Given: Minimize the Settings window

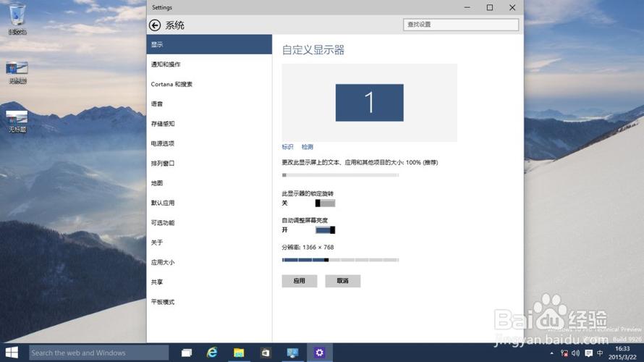Looking at the screenshot, I should coord(467,7).
